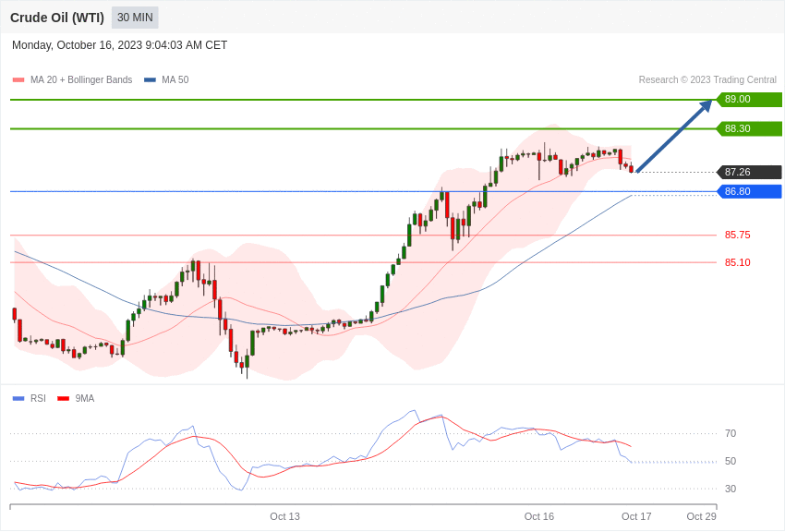Viewport: 785px width, 532px height.
Task: Select the 89.00 resistance price tag
Action: (750, 99)
